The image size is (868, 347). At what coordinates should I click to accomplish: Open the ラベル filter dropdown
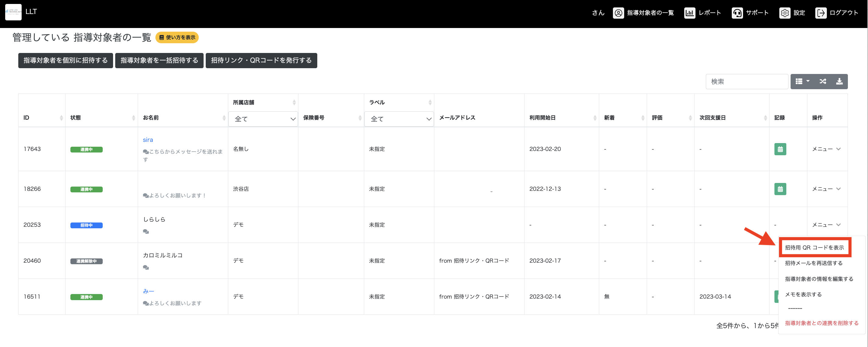click(x=399, y=119)
